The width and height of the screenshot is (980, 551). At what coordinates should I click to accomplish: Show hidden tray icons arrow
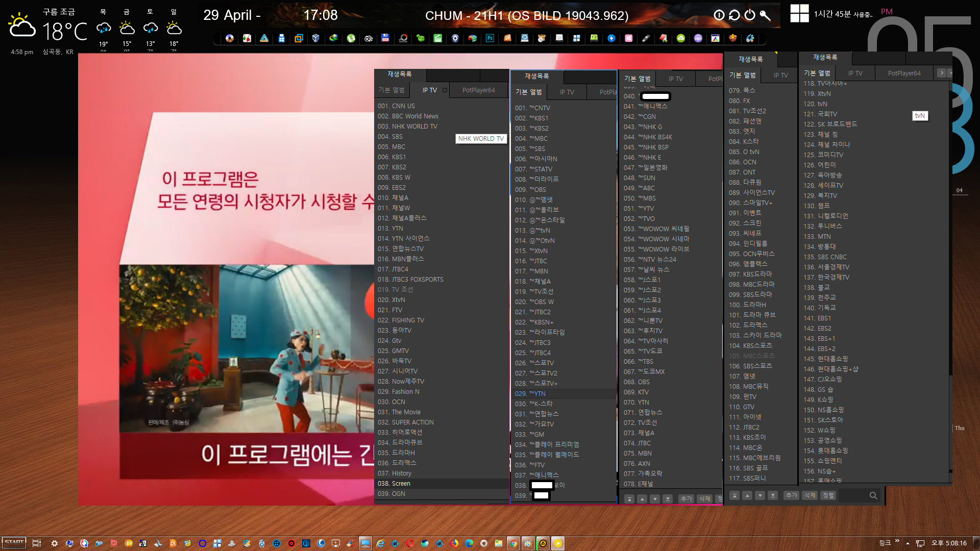click(x=908, y=543)
